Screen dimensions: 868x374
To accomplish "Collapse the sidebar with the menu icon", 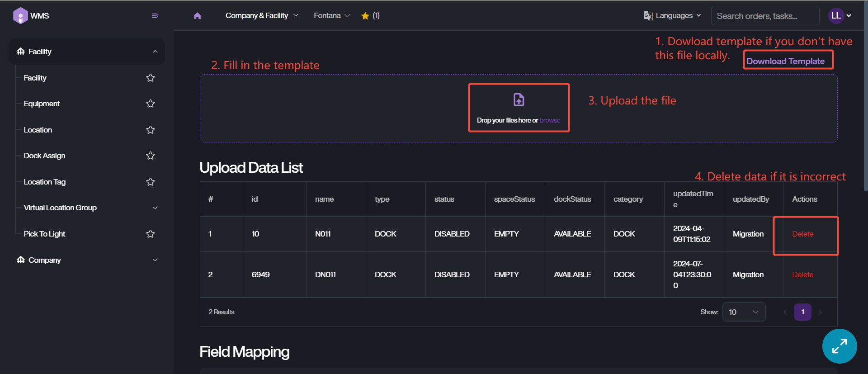I will pyautogui.click(x=155, y=16).
